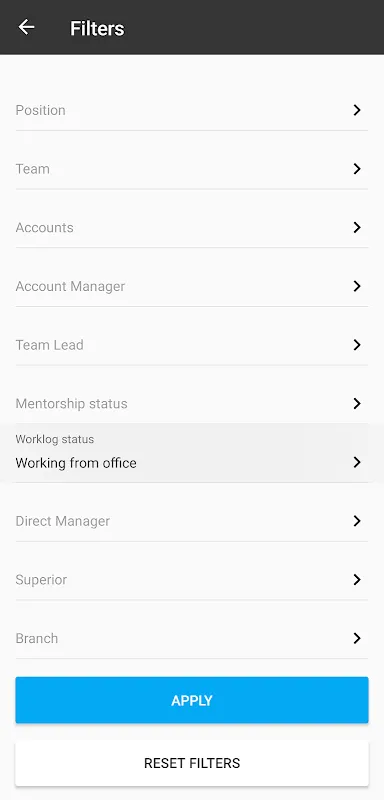Click the Account Manager chevron arrow
Image resolution: width=384 pixels, height=800 pixels.
point(357,286)
